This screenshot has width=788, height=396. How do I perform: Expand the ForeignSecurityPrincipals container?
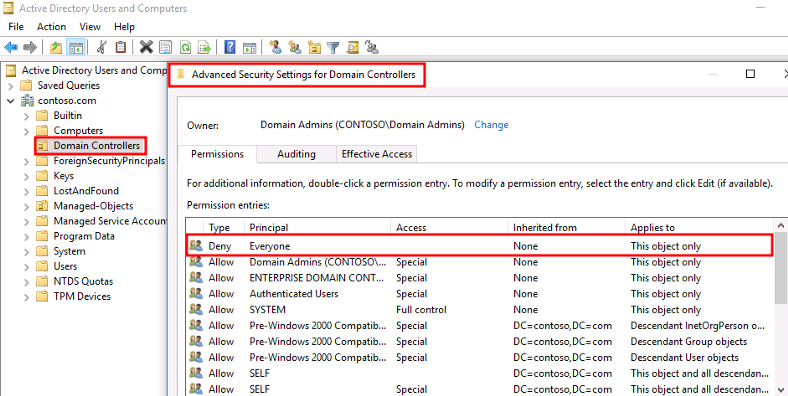[x=27, y=161]
